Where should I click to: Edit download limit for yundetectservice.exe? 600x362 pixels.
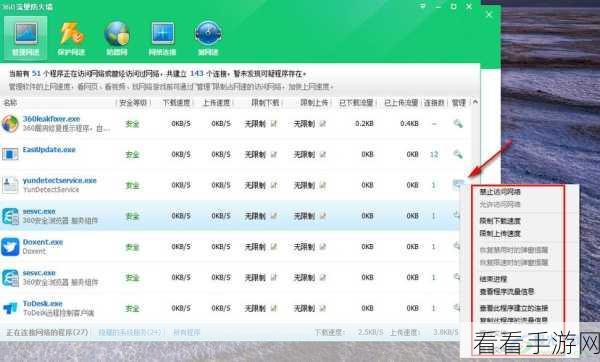pyautogui.click(x=274, y=185)
